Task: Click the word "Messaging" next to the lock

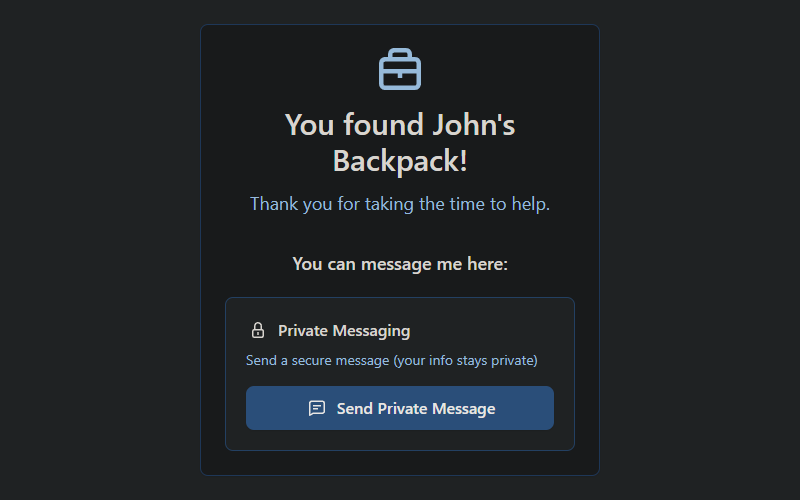Action: point(371,331)
